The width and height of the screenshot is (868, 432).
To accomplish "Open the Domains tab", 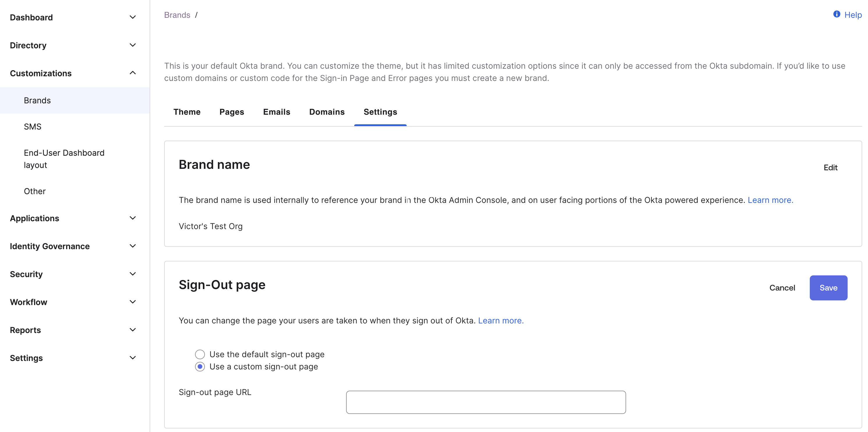I will pos(327,111).
